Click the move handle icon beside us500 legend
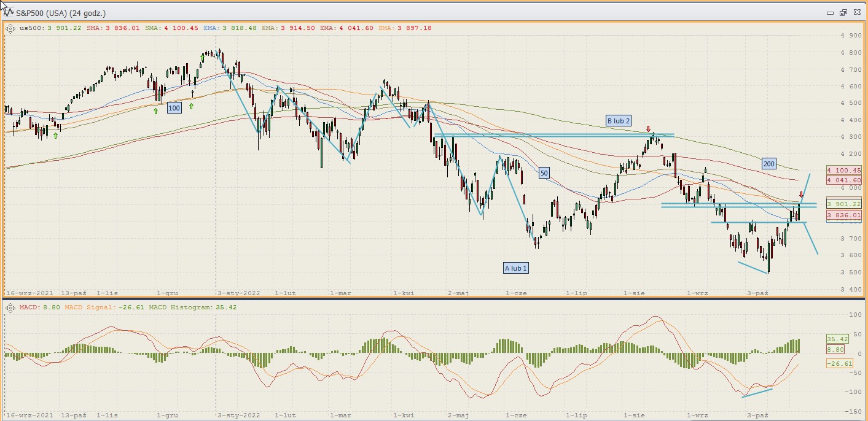Viewport: 868px width, 421px height. (x=10, y=28)
